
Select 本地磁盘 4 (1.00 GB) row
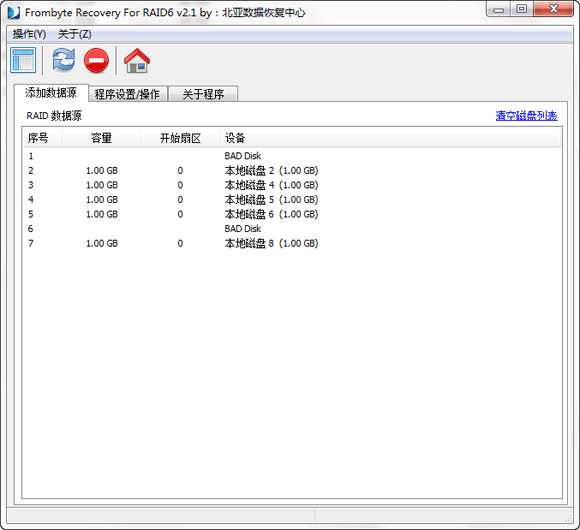point(292,185)
